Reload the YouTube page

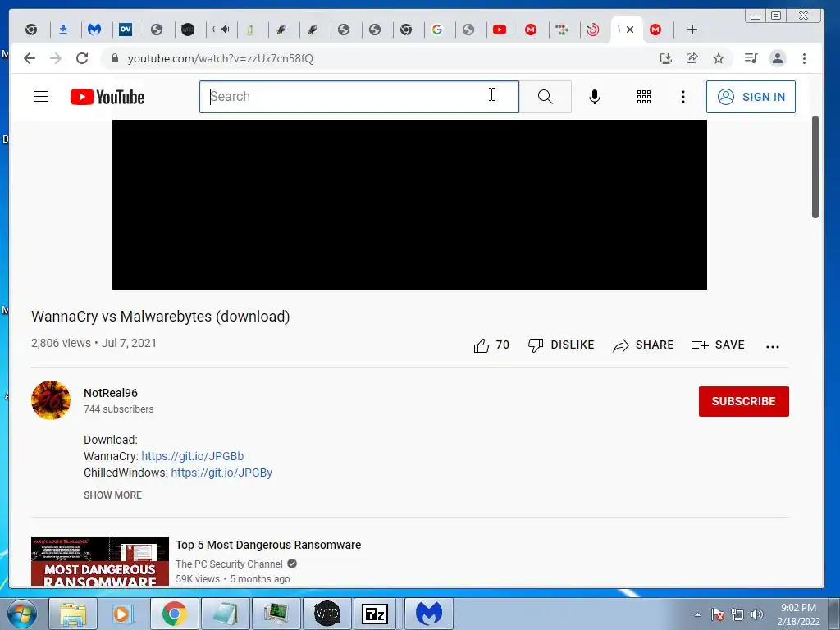pos(82,58)
